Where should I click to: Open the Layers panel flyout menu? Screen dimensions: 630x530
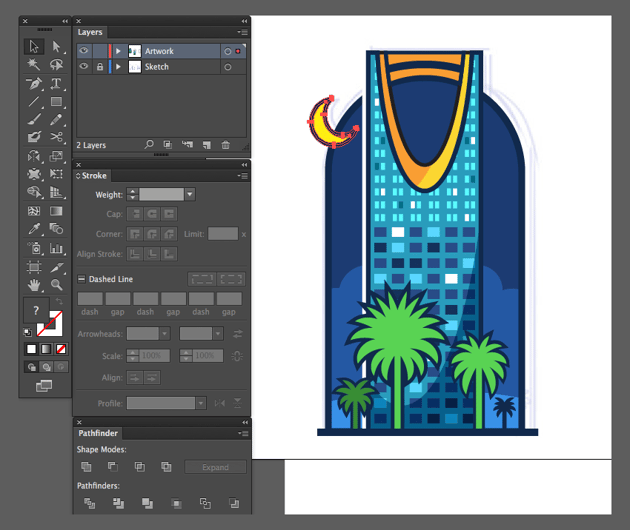pos(243,32)
